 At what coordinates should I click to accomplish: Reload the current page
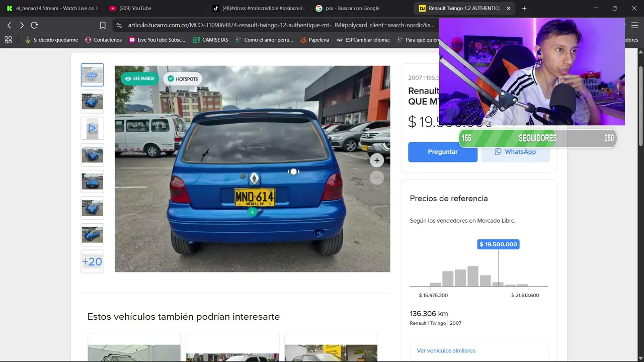34,25
